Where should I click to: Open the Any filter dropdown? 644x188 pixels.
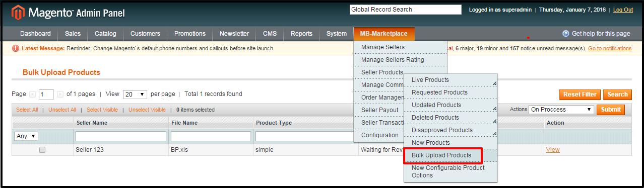click(27, 136)
